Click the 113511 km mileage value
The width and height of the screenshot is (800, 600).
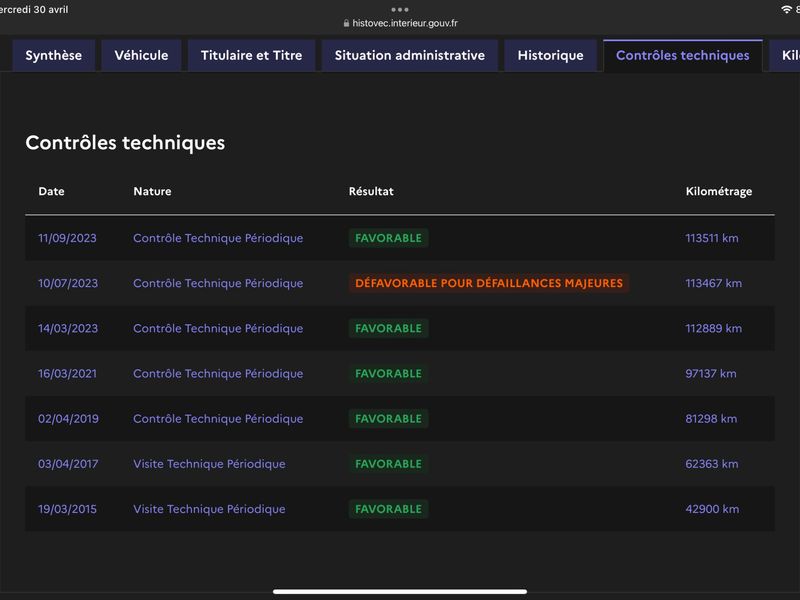pos(713,238)
